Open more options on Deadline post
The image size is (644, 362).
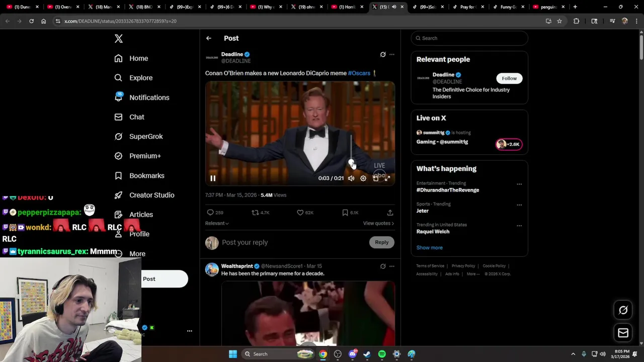pyautogui.click(x=392, y=54)
